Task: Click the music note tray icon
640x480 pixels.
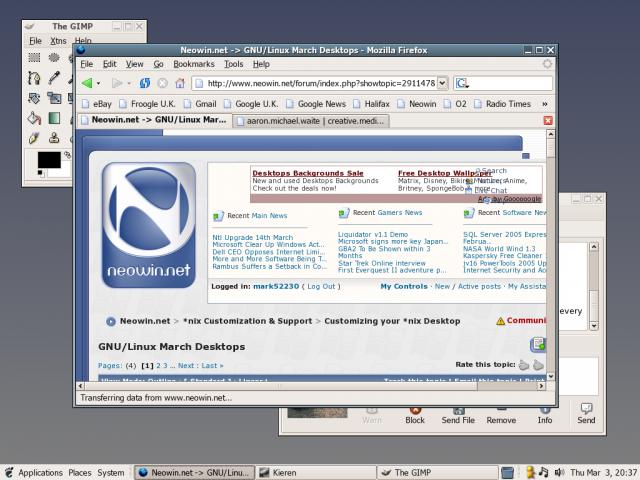Action: click(544, 472)
